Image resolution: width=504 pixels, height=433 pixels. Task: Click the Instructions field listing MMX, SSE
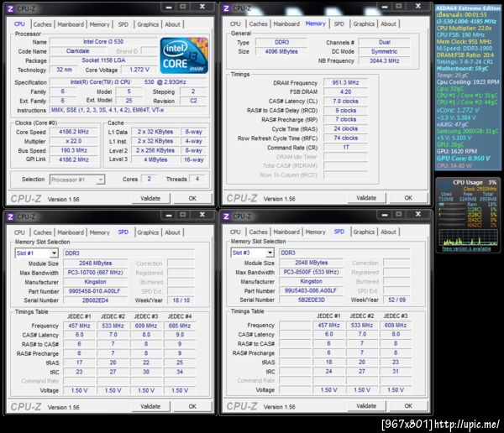(128, 110)
